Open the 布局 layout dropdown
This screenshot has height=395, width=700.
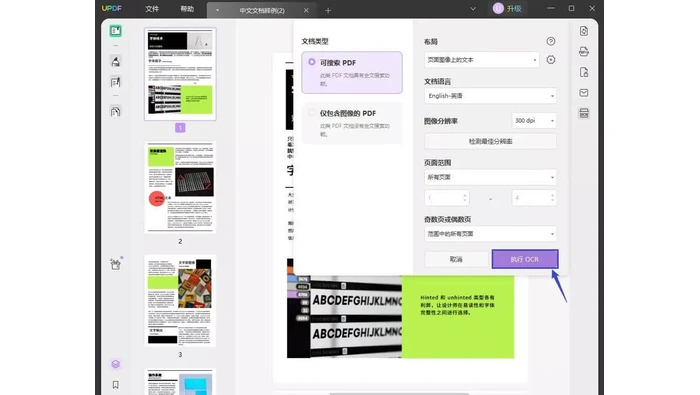pyautogui.click(x=481, y=60)
